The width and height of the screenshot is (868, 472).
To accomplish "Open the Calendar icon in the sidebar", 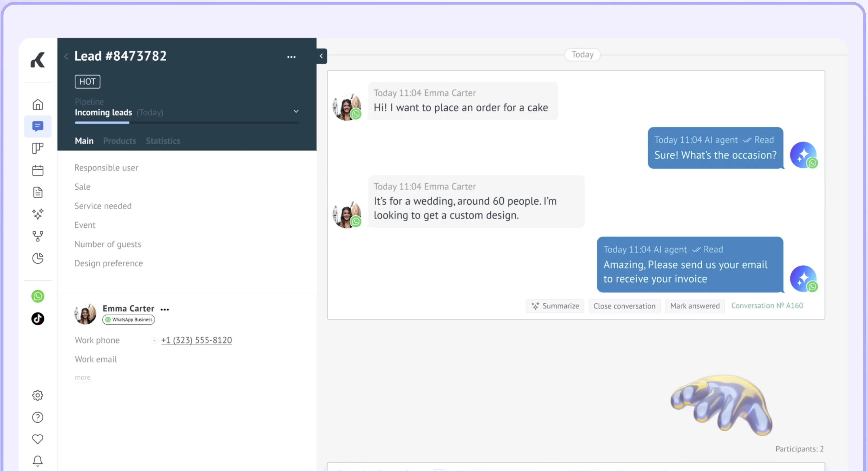I will point(38,170).
